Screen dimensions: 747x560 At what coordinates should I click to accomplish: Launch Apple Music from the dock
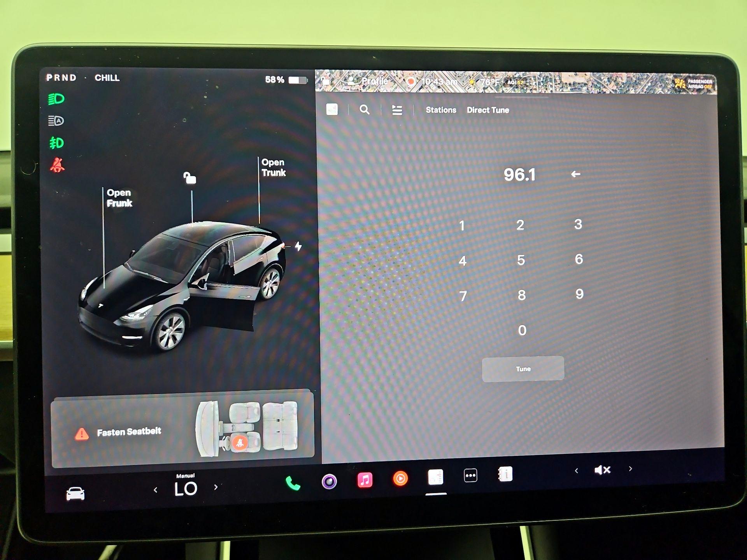[365, 479]
